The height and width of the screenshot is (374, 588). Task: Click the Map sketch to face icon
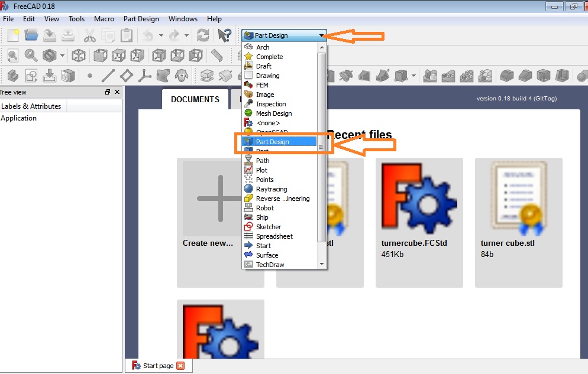[x=68, y=76]
